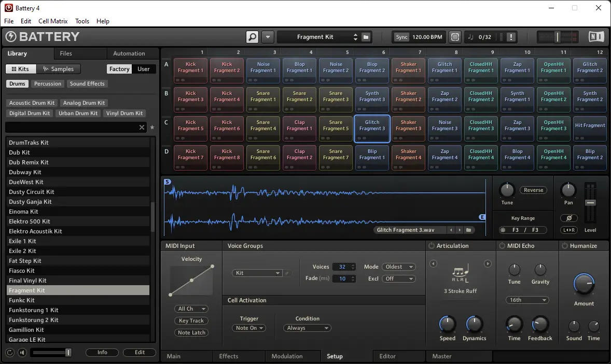Select next articulation arrow
Screen dimensions: 611x364
[488, 264]
